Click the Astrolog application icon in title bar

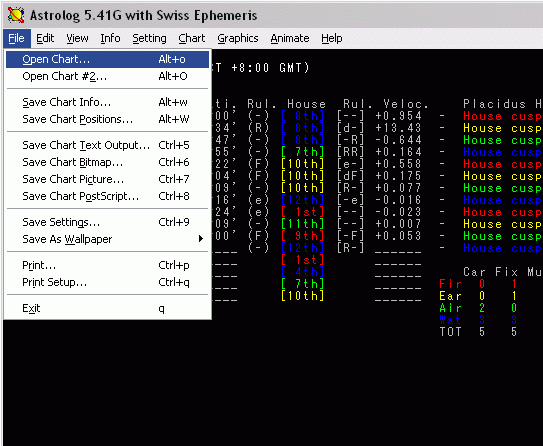pyautogui.click(x=16, y=15)
